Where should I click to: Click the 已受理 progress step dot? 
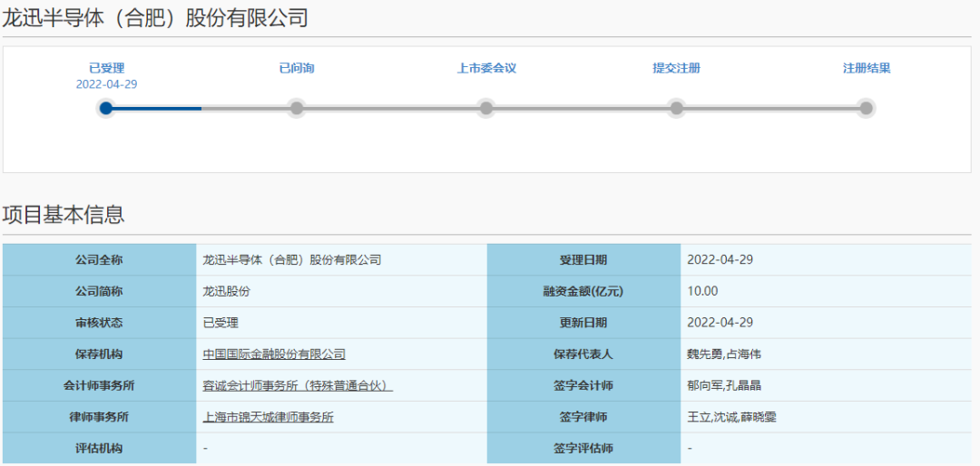[x=106, y=108]
